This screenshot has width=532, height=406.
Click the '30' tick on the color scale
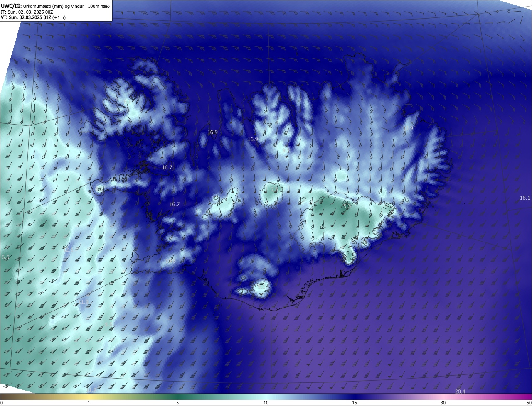(x=443, y=403)
